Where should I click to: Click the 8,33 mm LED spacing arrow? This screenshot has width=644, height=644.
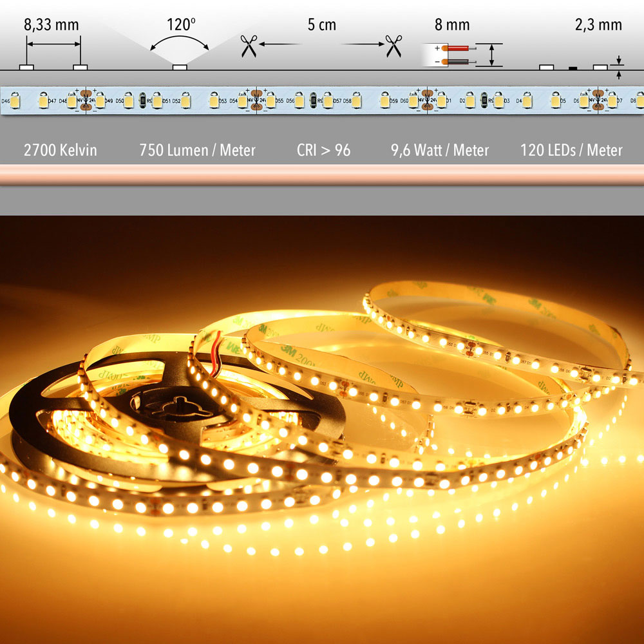point(53,44)
